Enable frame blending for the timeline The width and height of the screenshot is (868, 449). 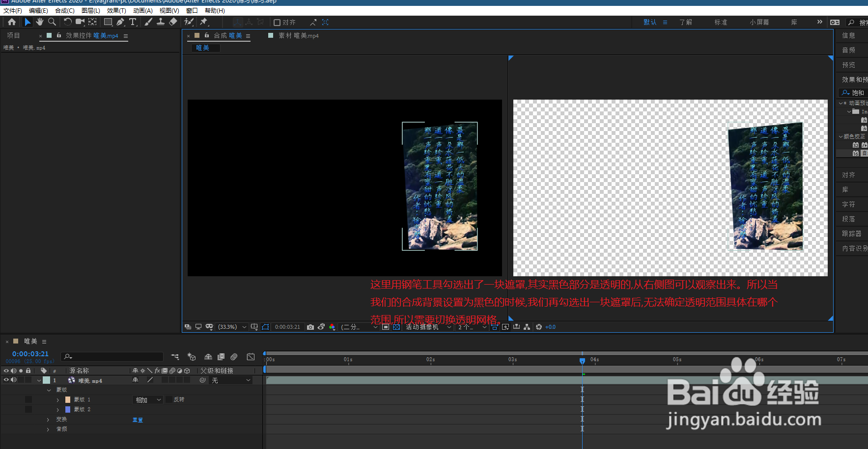pyautogui.click(x=221, y=357)
